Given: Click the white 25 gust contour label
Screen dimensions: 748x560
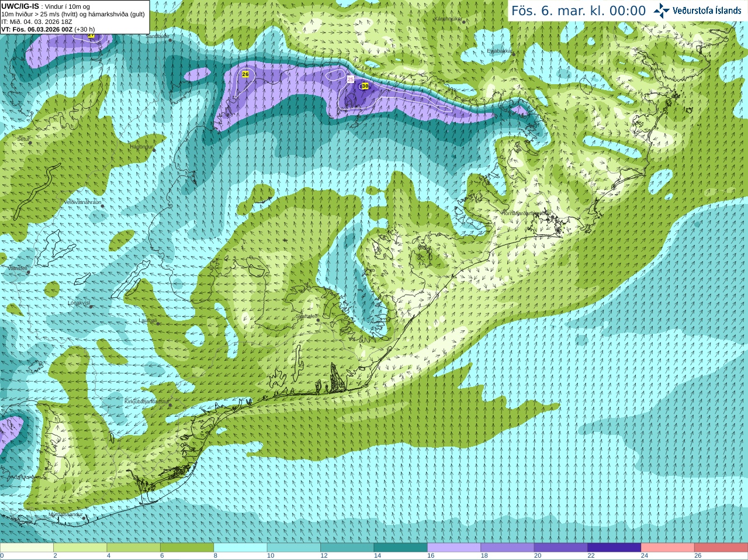Looking at the screenshot, I should click(x=351, y=79).
